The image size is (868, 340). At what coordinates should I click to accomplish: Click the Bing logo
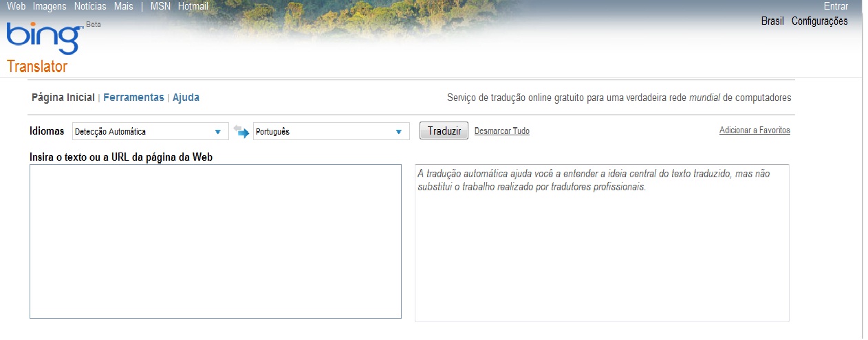[x=43, y=38]
